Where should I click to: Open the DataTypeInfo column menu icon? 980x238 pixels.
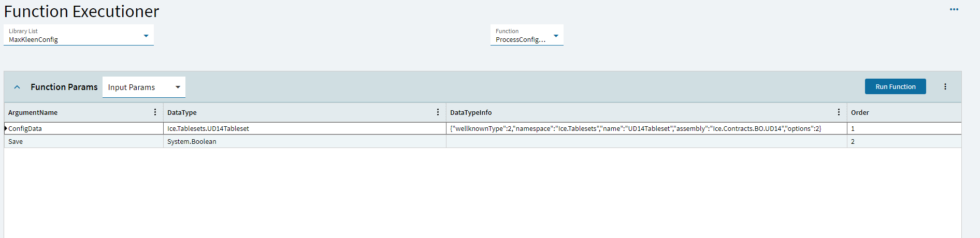click(x=839, y=112)
